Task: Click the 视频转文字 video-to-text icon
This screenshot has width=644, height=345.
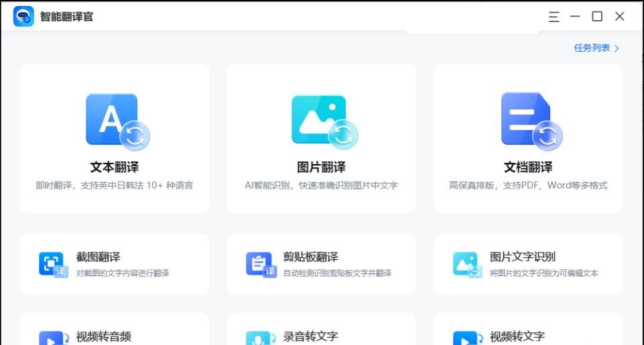Action: point(467,338)
